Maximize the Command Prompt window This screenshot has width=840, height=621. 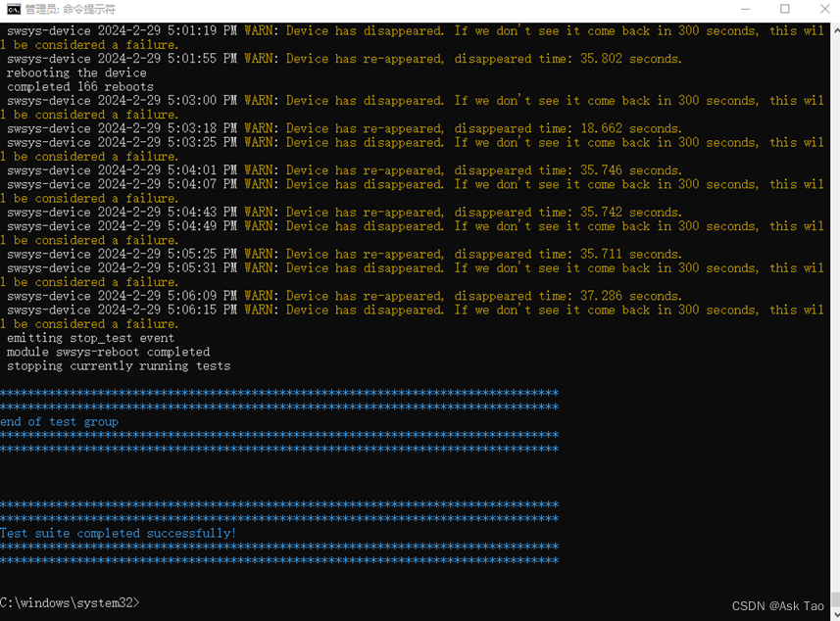[785, 9]
